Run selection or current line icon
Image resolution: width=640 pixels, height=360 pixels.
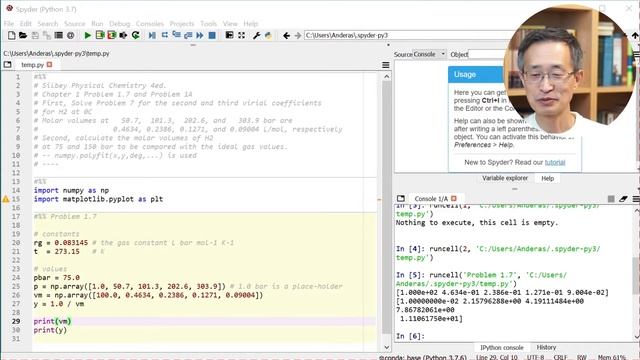pos(123,36)
